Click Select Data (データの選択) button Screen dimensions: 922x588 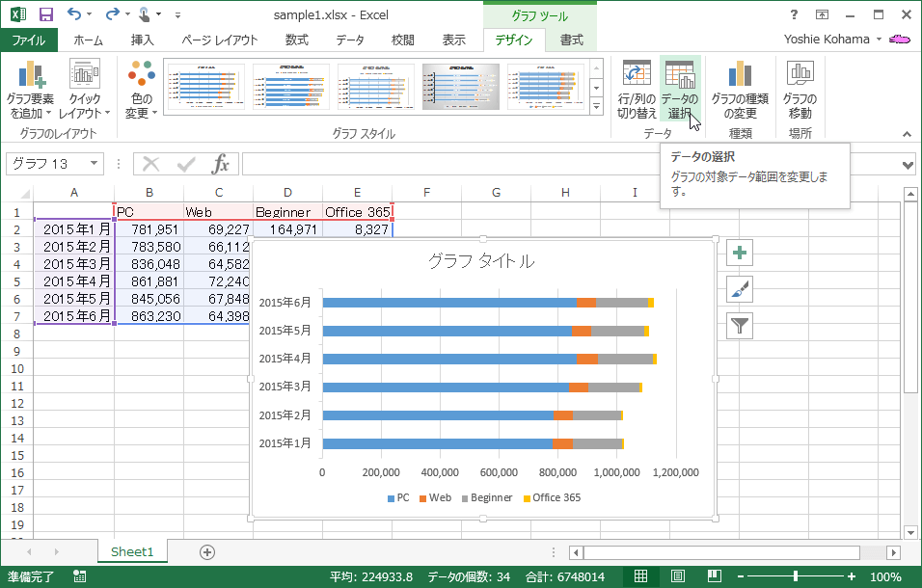click(x=680, y=89)
